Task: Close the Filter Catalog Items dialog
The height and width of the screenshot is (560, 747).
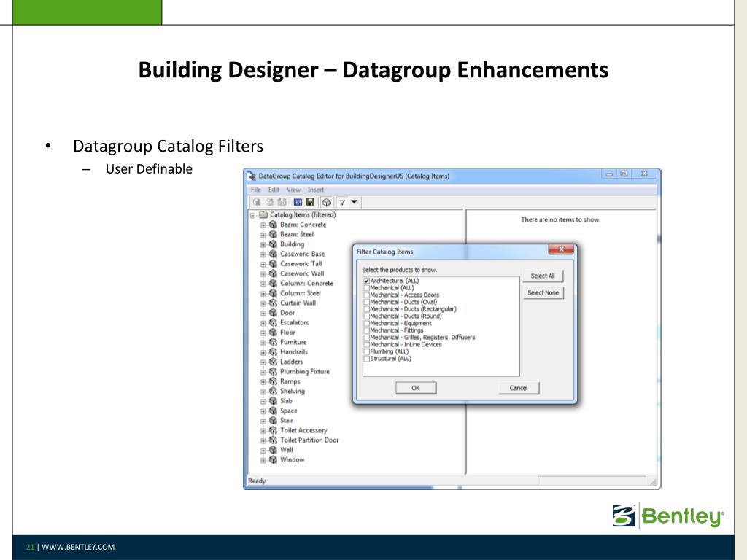Action: [x=561, y=249]
